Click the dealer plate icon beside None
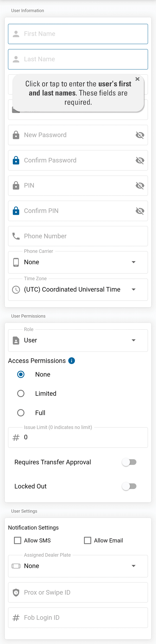This screenshot has height=644, width=156. click(x=16, y=566)
